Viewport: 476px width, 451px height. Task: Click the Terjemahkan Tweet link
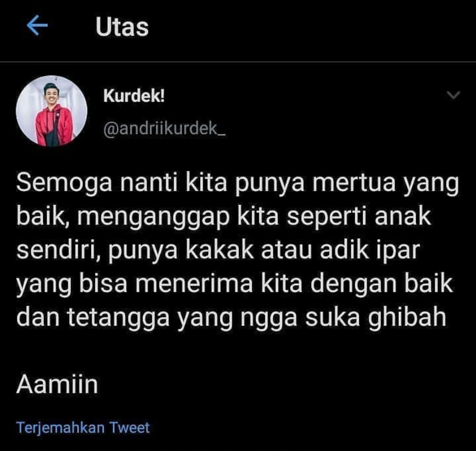pyautogui.click(x=83, y=427)
